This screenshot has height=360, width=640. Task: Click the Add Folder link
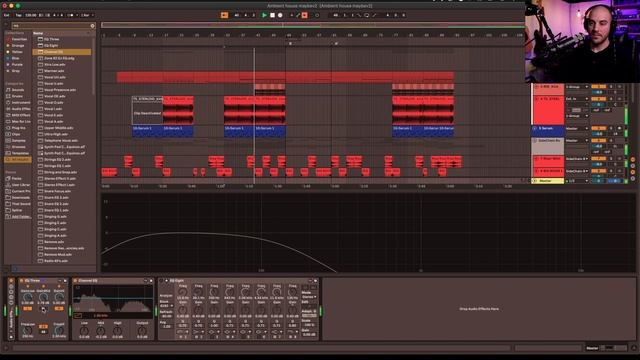pos(20,216)
